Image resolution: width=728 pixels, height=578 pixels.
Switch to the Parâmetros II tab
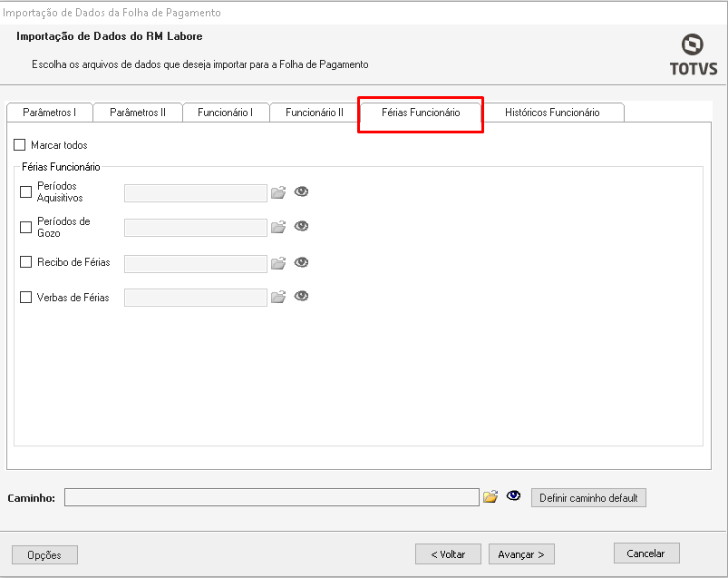pos(138,113)
